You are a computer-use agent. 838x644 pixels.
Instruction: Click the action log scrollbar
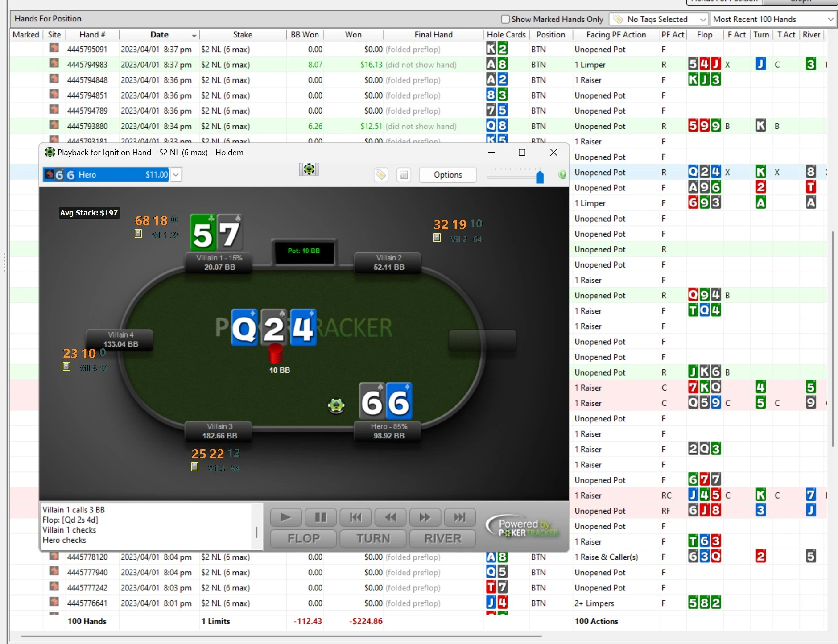point(256,532)
